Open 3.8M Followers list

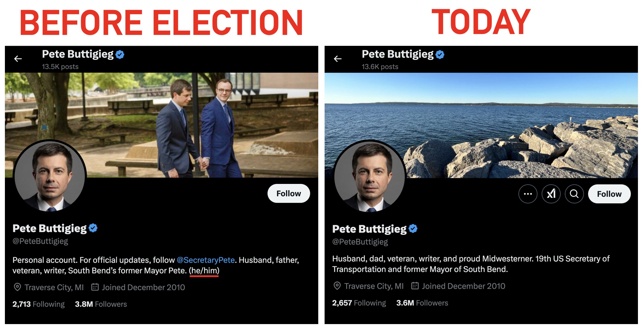101,304
